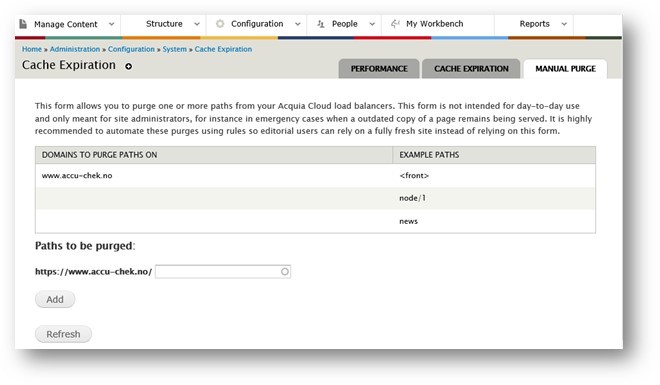The height and width of the screenshot is (385, 660).
Task: Click the Paths to be purged label
Action: pyautogui.click(x=85, y=246)
